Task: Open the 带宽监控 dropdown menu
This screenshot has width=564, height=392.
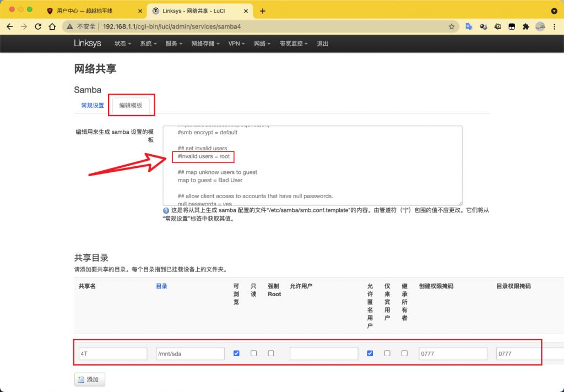Action: pos(294,43)
